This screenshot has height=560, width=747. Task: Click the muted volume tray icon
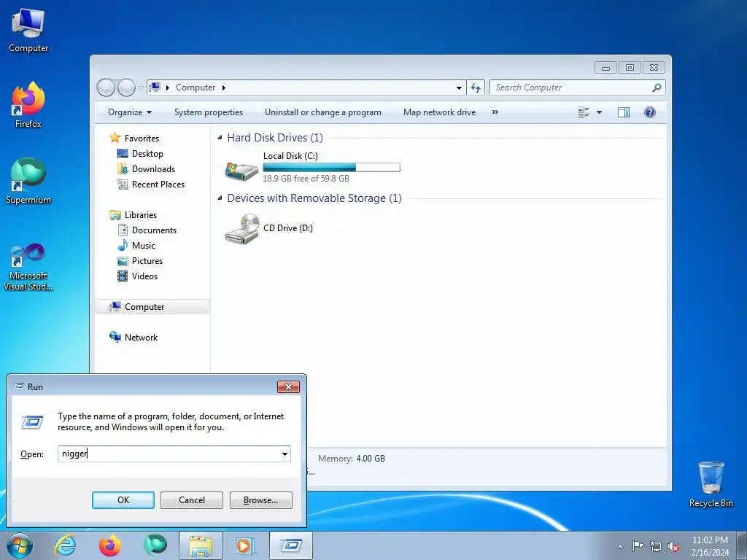673,546
